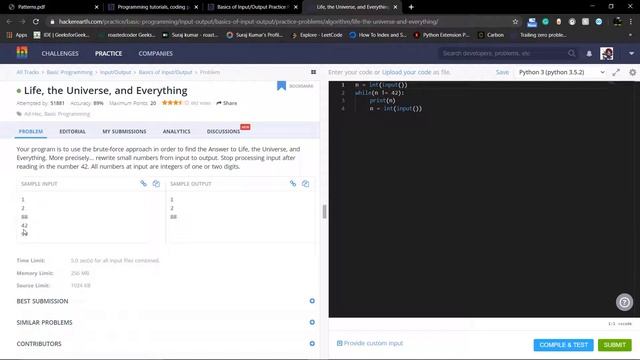This screenshot has width=640, height=360.
Task: Open the editor settings gear
Action: pos(632,72)
